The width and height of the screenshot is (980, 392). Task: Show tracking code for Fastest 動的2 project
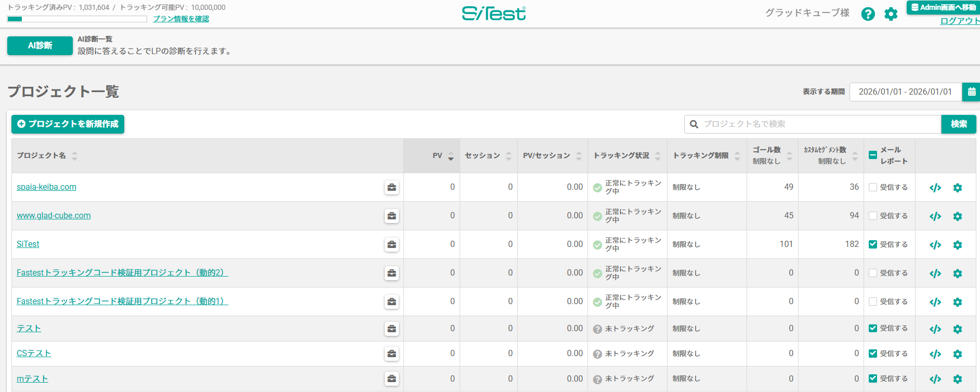(935, 273)
